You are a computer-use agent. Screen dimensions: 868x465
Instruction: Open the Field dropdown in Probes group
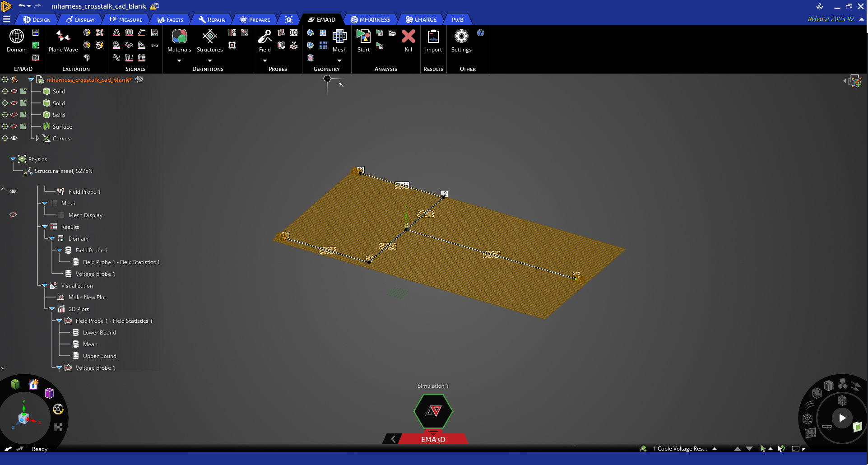[264, 60]
